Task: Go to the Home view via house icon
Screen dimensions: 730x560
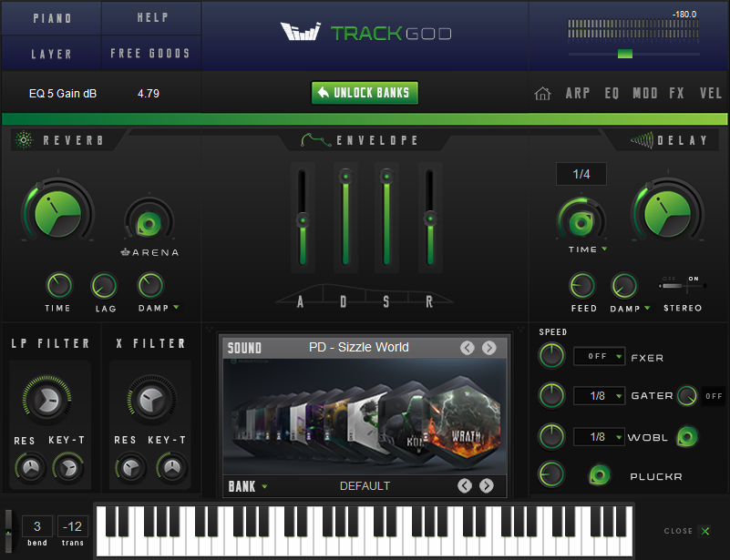Action: tap(542, 94)
